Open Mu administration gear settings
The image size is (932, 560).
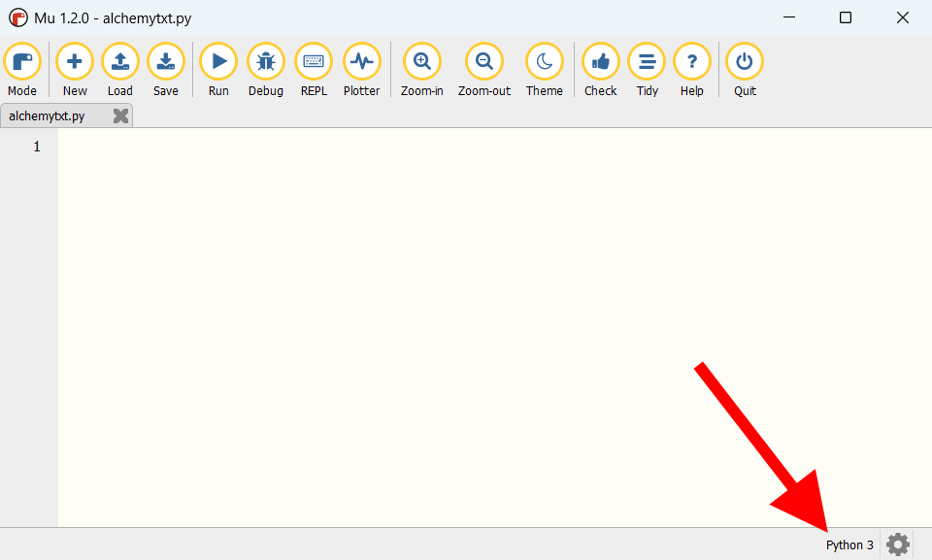[897, 544]
